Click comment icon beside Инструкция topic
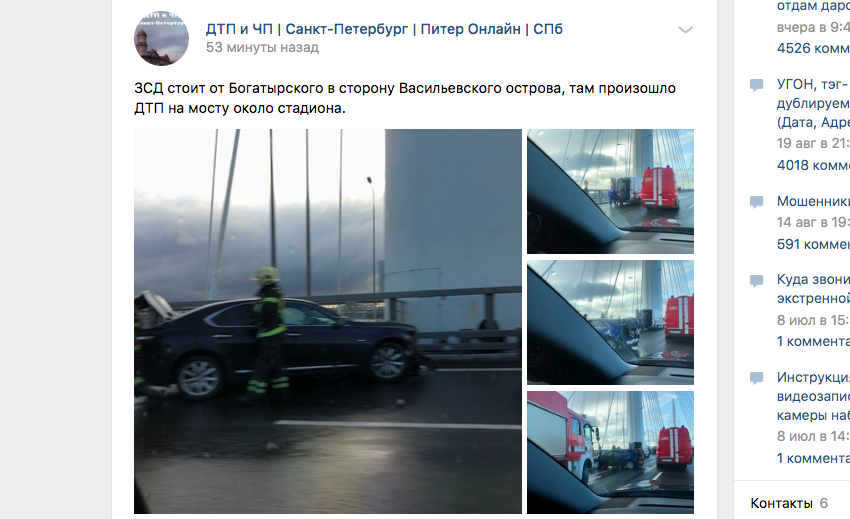Screen dimensions: 850x519 pos(756,378)
